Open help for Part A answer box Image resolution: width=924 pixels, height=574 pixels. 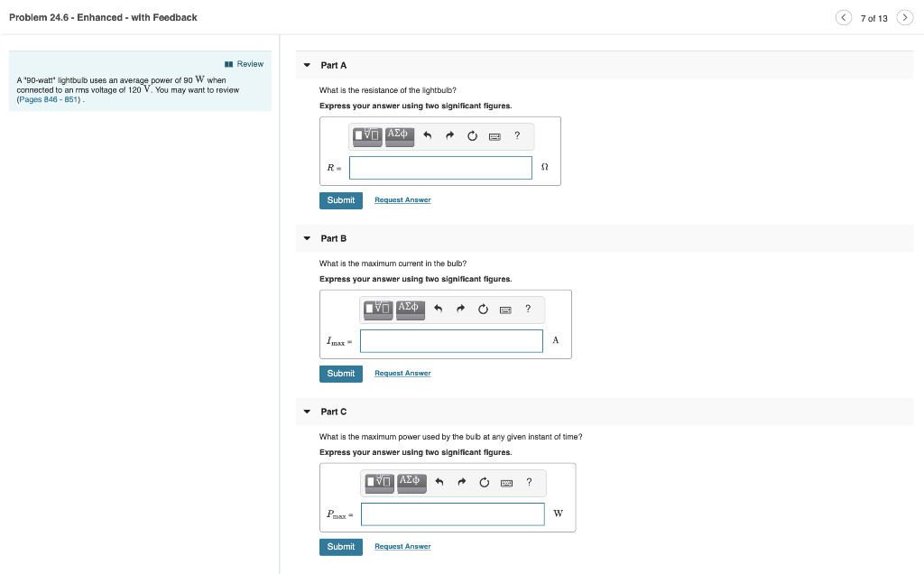517,135
